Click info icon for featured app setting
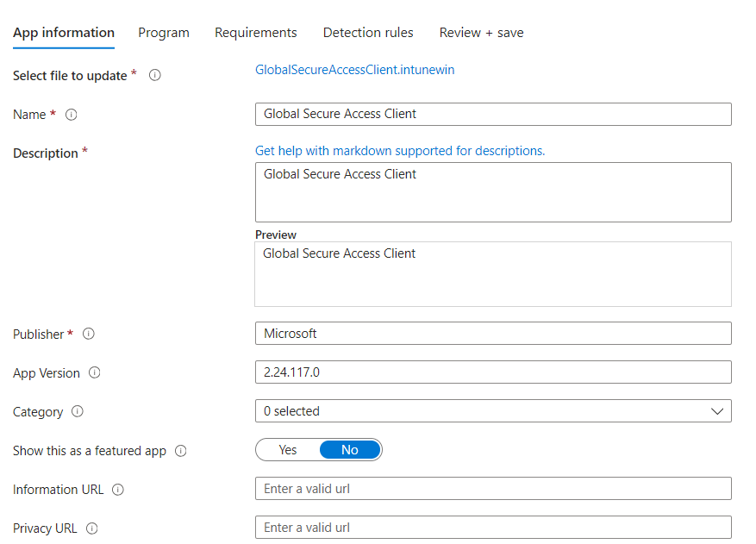 [181, 451]
